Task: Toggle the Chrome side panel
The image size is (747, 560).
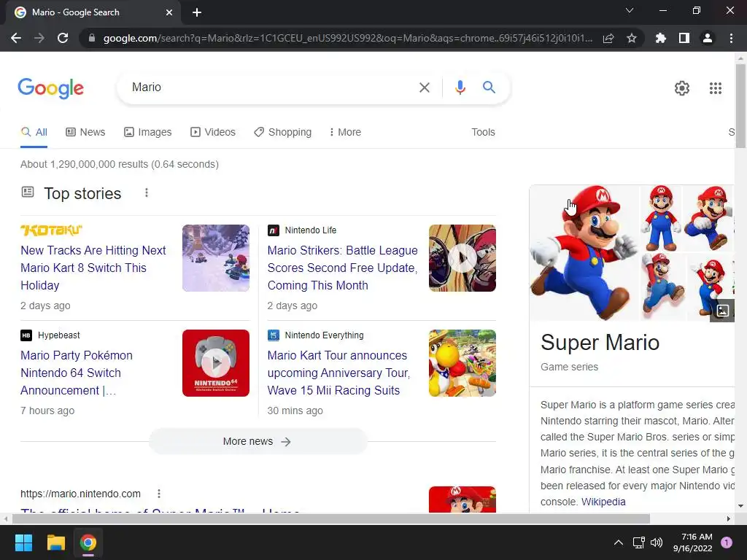Action: point(684,38)
